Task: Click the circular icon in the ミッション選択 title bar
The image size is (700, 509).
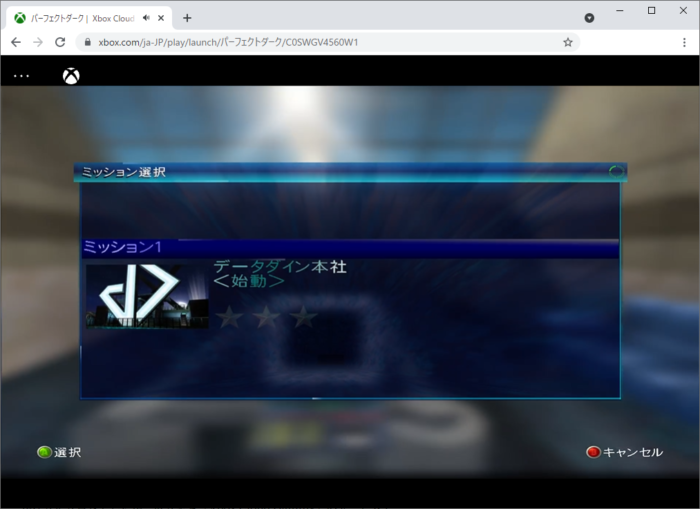Action: (616, 172)
